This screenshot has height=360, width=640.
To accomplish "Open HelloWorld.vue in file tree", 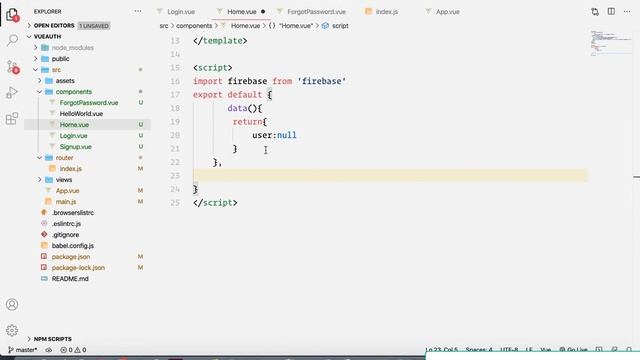I will [81, 114].
